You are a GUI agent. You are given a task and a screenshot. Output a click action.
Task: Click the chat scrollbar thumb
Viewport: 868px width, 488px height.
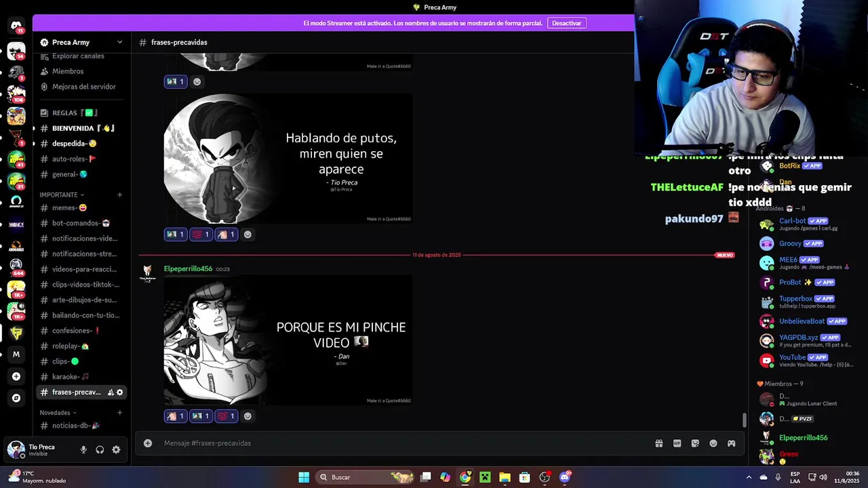click(x=744, y=420)
